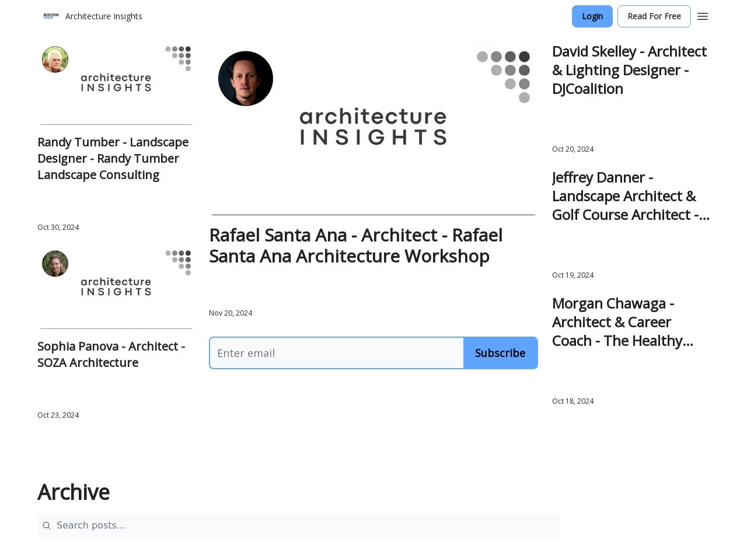The height and width of the screenshot is (560, 747).
Task: Click the Oct 20, 2024 date
Action: [x=573, y=149]
